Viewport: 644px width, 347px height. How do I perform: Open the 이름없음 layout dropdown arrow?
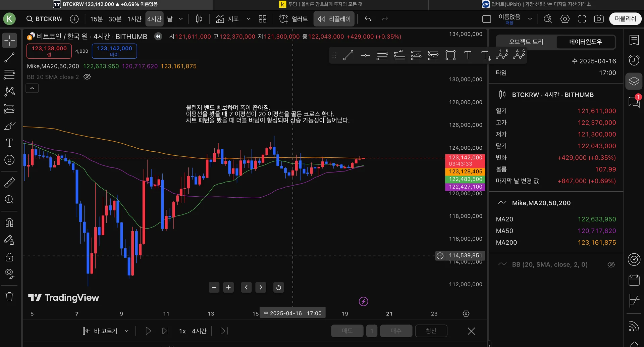(x=530, y=19)
